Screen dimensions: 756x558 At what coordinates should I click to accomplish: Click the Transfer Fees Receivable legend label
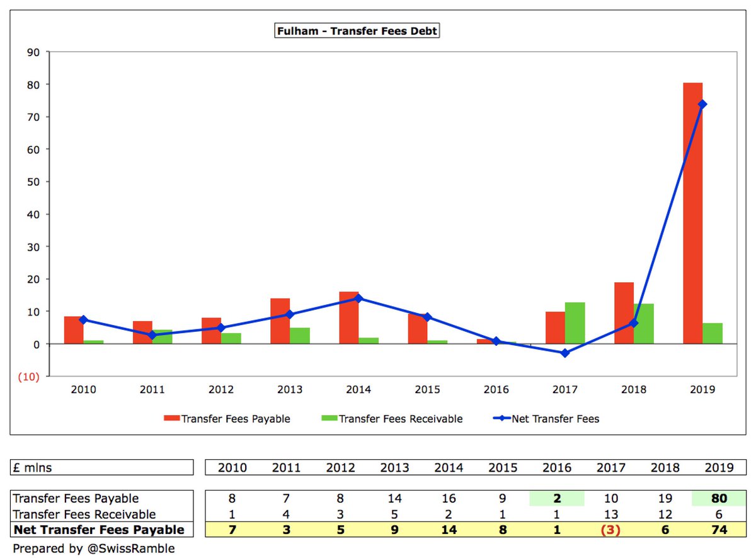[401, 419]
